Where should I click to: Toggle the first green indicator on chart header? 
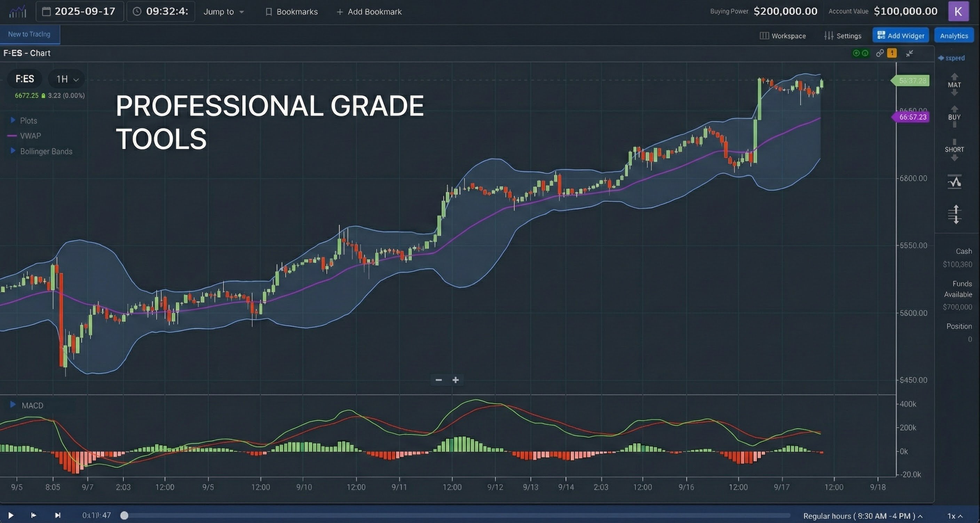[857, 53]
